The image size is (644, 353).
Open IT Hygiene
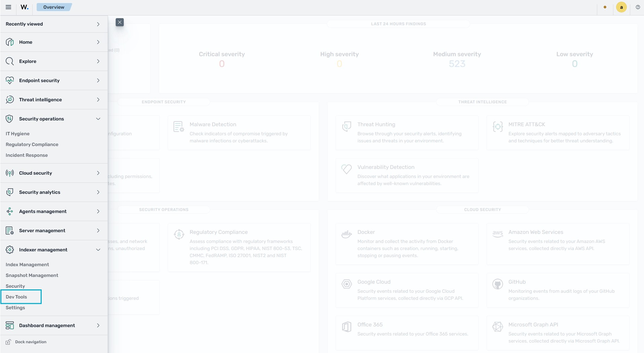[x=17, y=134]
